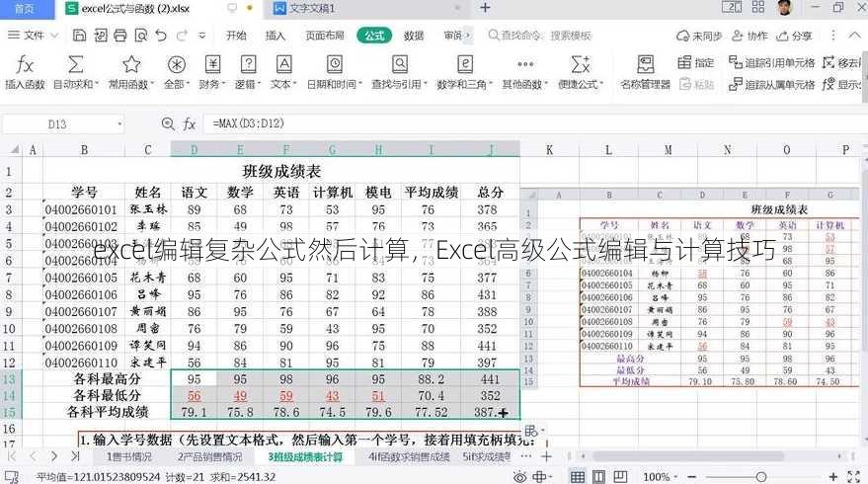Click the 未同步 sync button
Screen dimensions: 868x484
(700, 36)
